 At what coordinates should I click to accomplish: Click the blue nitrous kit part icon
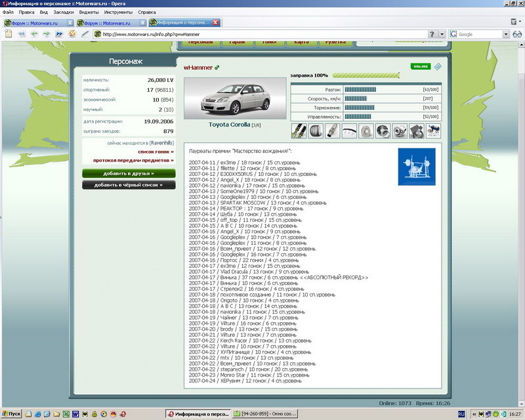coord(433,131)
